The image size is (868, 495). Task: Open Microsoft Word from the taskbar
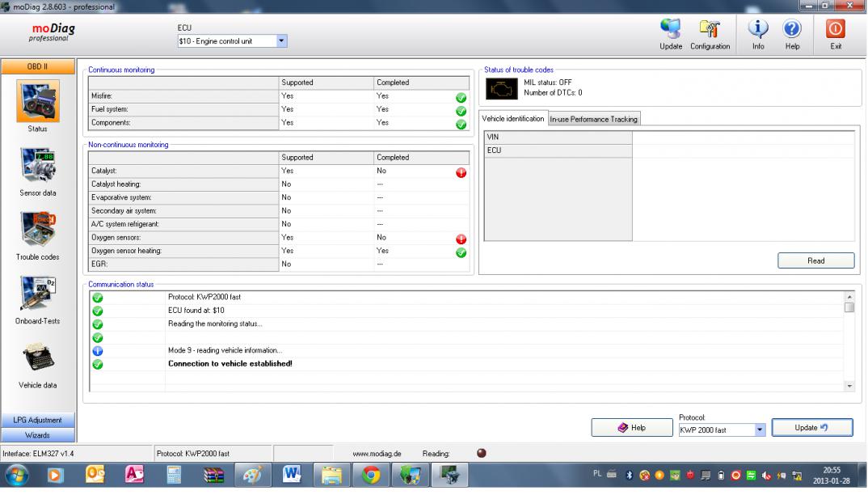tap(292, 475)
